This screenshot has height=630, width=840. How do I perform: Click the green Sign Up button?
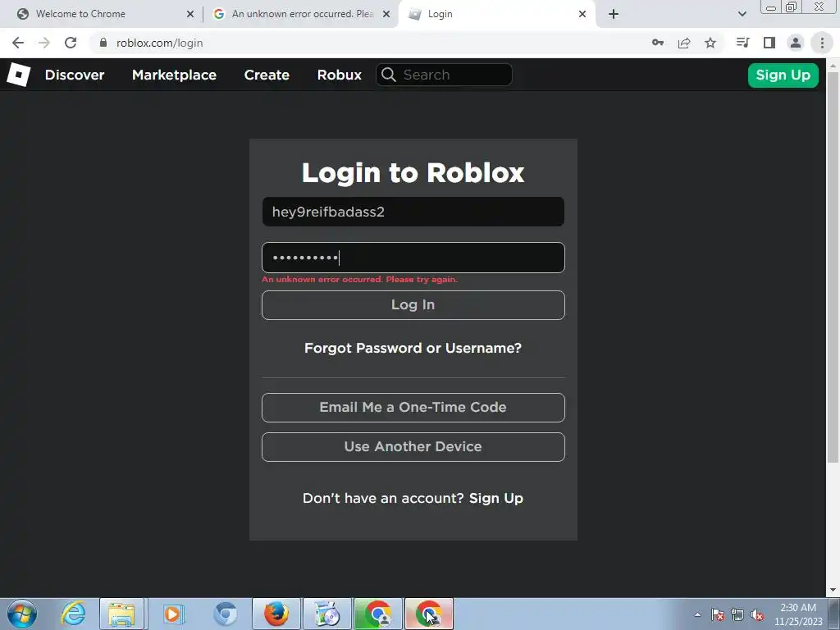tap(783, 75)
